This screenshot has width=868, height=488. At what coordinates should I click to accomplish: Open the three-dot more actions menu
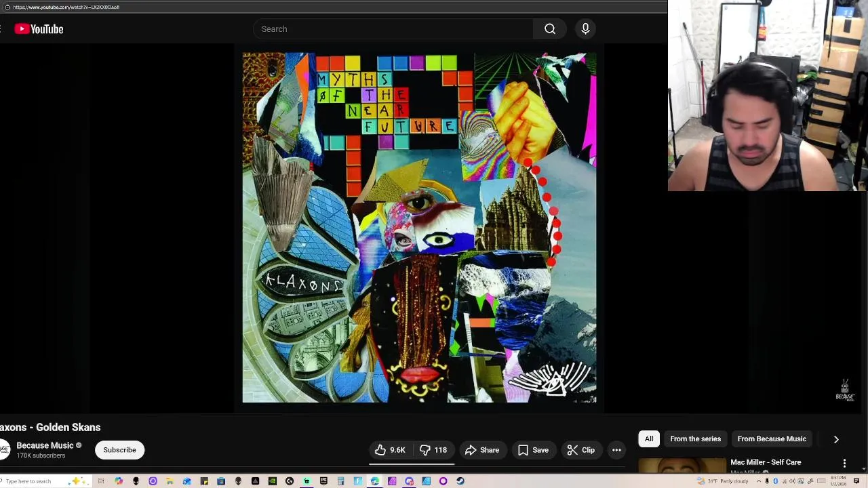(616, 450)
